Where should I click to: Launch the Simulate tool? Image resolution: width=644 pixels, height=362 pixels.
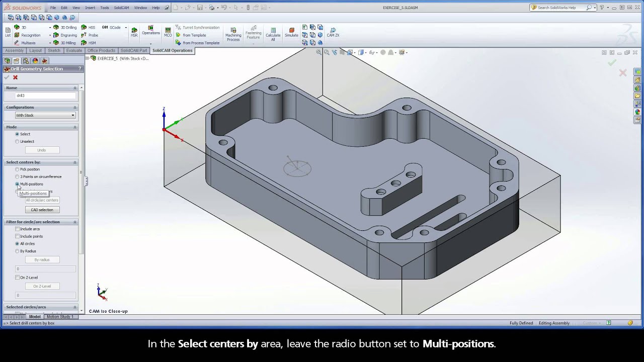(x=291, y=32)
